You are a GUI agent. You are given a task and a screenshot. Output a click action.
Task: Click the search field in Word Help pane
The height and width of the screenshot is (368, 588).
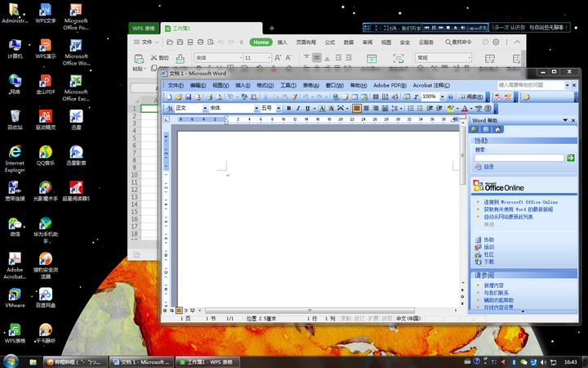coord(519,158)
